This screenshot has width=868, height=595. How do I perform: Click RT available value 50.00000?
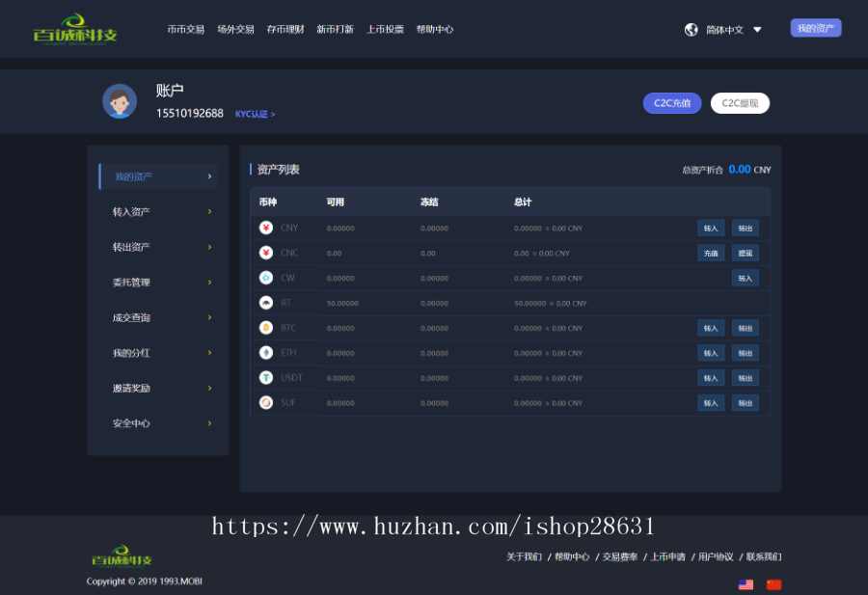(342, 304)
